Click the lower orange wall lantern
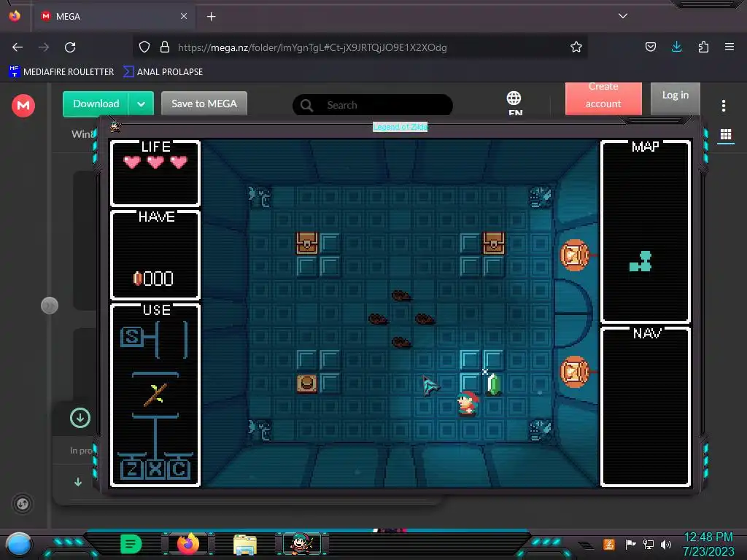Screen dimensions: 747x560 pos(575,371)
